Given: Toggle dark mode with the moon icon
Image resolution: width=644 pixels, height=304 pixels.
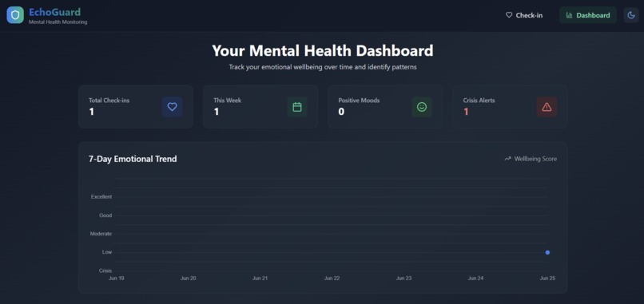Looking at the screenshot, I should point(631,15).
